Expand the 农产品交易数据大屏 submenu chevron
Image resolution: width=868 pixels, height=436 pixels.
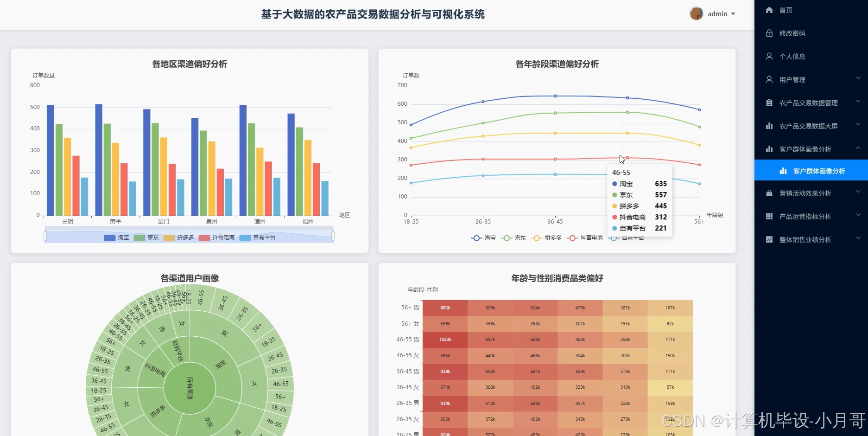[858, 124]
